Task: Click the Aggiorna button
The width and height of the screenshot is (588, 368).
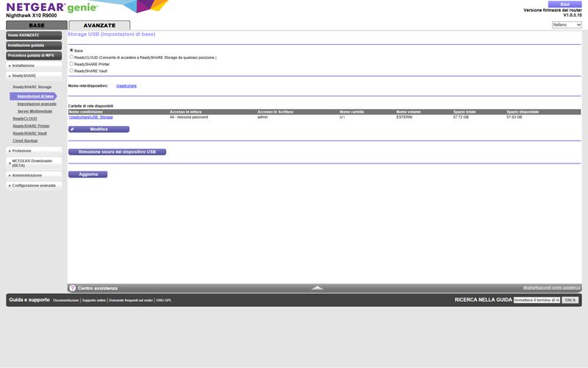Action: [87, 174]
